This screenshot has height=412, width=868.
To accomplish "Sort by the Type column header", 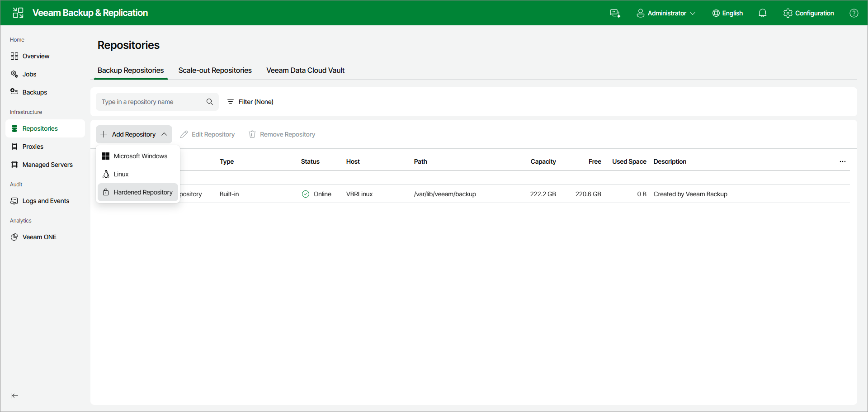I will [x=227, y=161].
